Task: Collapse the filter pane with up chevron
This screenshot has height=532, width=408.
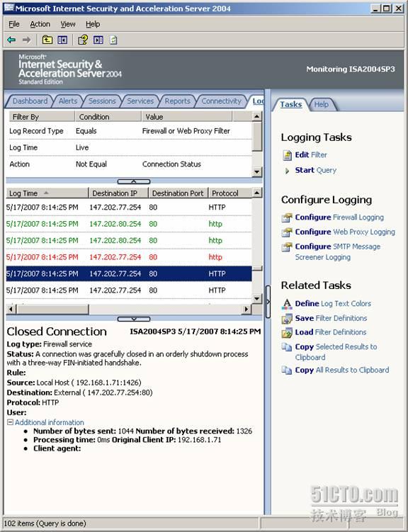Action: 134,182
